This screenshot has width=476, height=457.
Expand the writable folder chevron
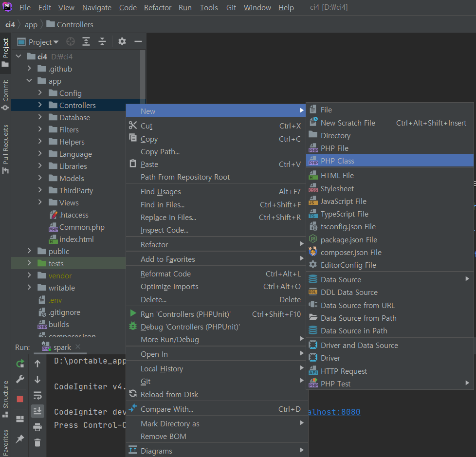pyautogui.click(x=30, y=288)
